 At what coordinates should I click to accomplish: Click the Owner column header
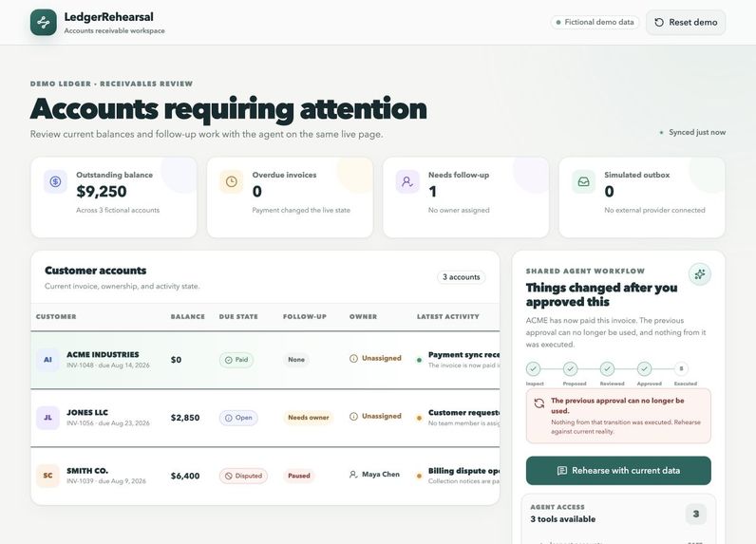(363, 316)
